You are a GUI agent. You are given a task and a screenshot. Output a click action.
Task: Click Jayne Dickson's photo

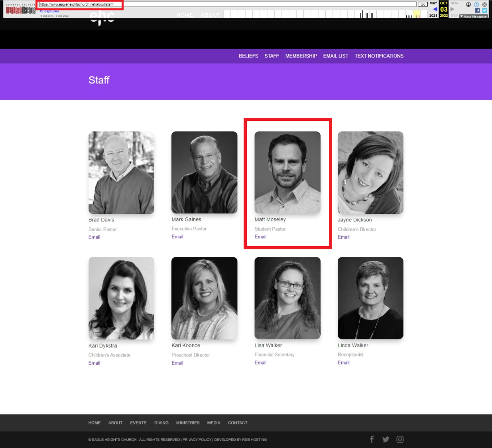tap(370, 172)
